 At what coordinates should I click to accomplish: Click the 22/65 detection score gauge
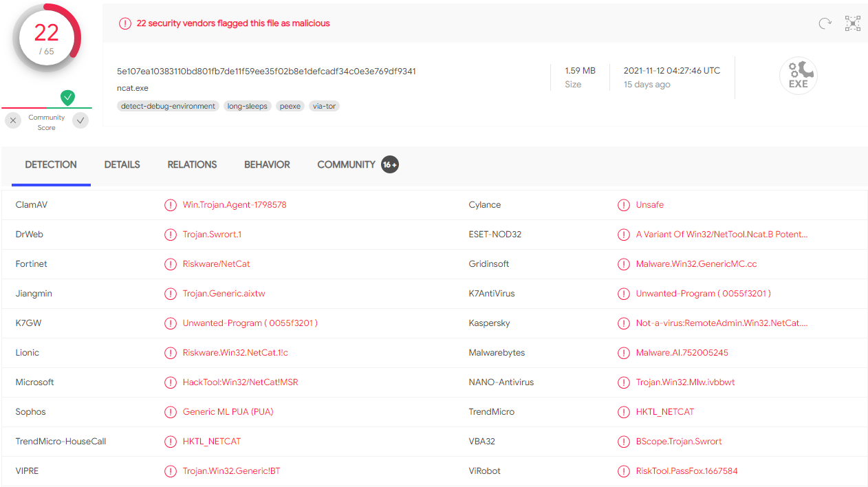point(47,39)
